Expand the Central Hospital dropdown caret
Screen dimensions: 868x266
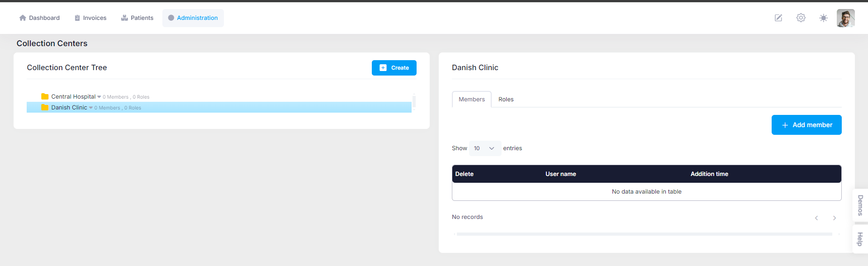point(99,97)
